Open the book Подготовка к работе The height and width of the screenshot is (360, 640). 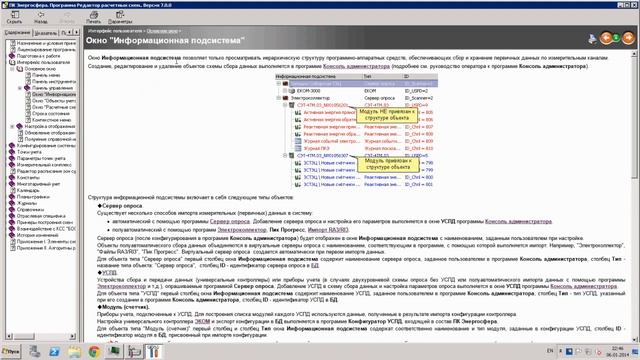point(38,56)
